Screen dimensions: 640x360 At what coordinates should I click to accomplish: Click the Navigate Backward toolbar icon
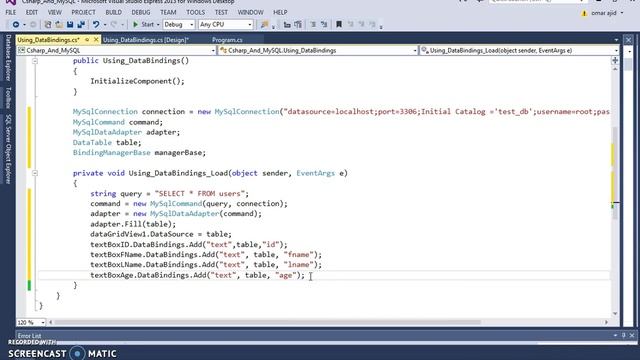click(x=16, y=24)
